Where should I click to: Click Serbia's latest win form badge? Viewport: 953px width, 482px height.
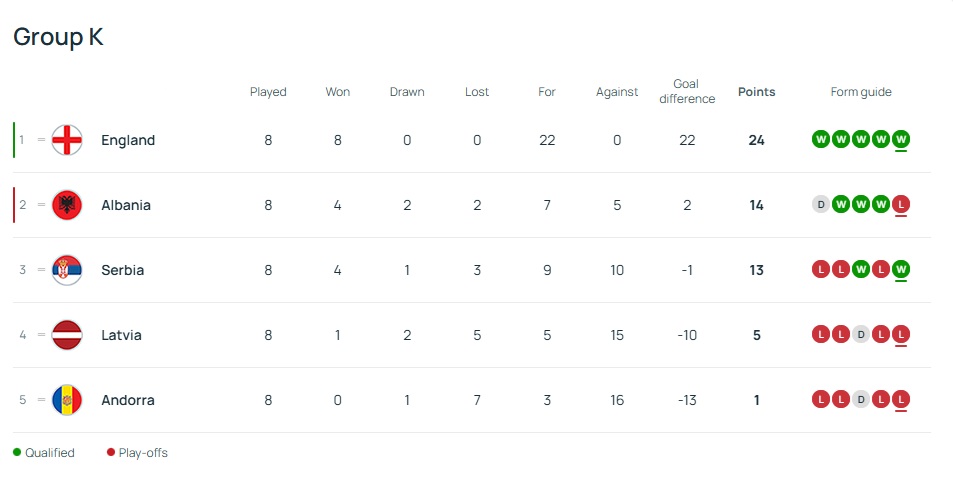(x=901, y=269)
